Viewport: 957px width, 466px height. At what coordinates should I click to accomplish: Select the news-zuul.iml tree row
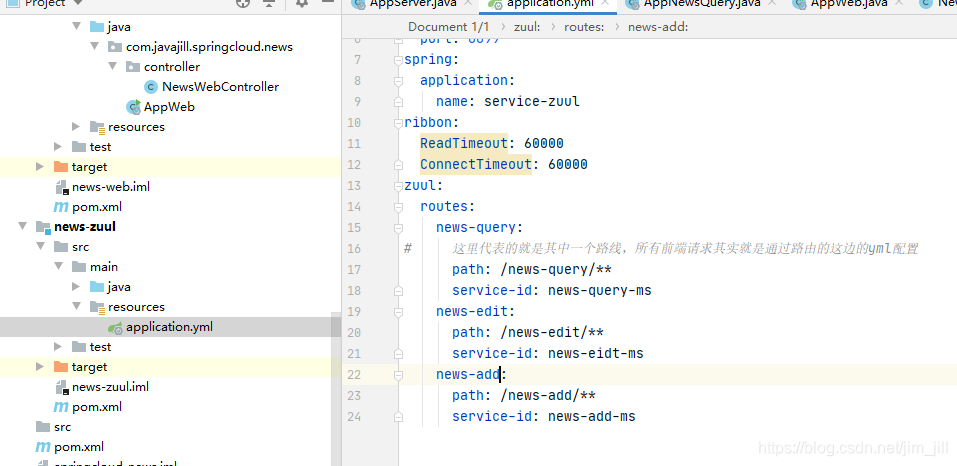170,387
